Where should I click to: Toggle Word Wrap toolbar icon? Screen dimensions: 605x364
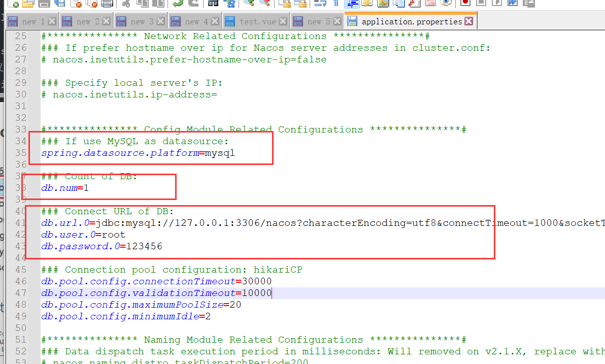click(320, 4)
